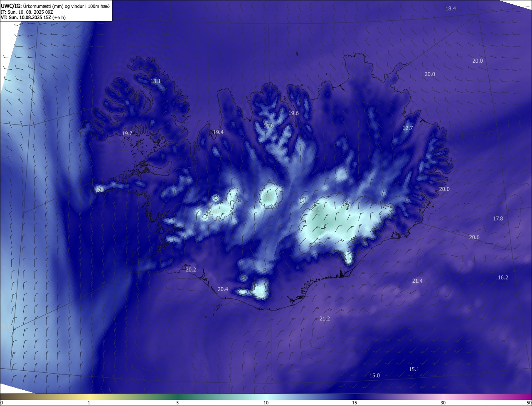Click the legend tick label 10
The width and height of the screenshot is (532, 406).
[266, 403]
